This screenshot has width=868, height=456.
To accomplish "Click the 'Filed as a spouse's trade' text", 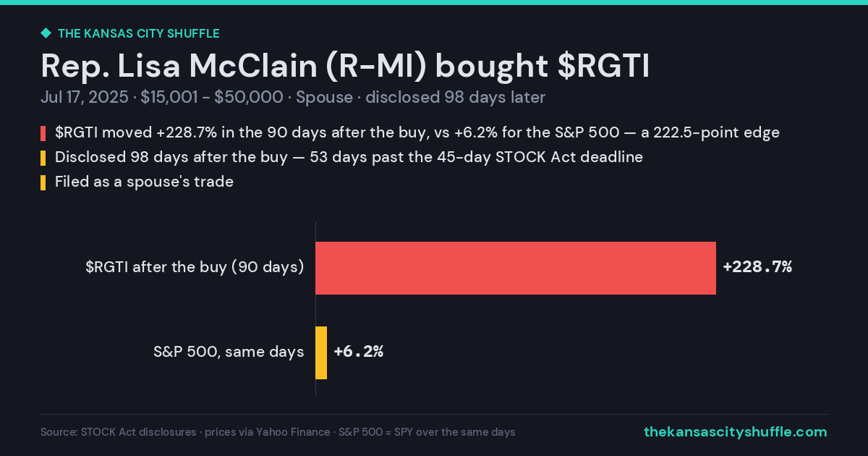I will (144, 182).
